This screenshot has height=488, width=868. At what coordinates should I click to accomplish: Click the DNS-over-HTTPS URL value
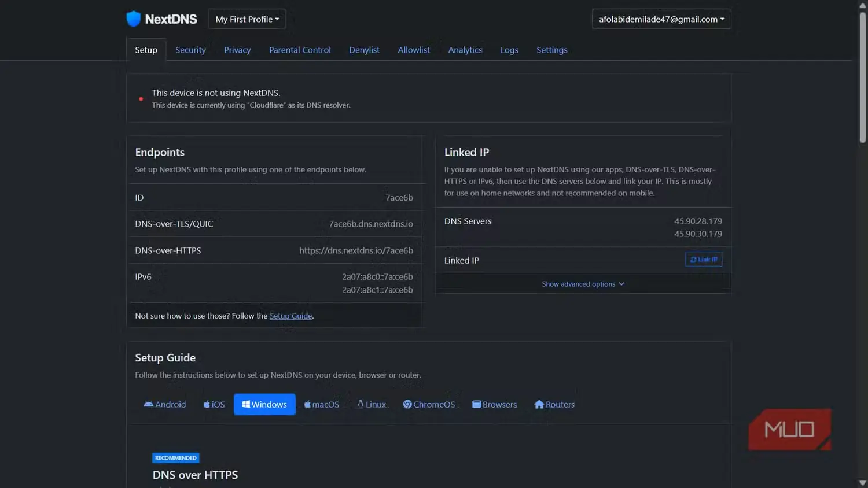(x=356, y=250)
